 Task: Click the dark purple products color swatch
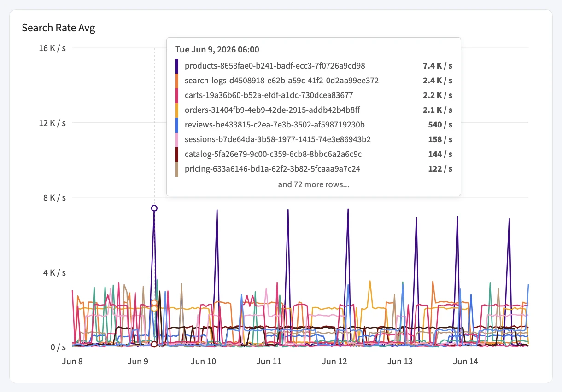pyautogui.click(x=177, y=66)
